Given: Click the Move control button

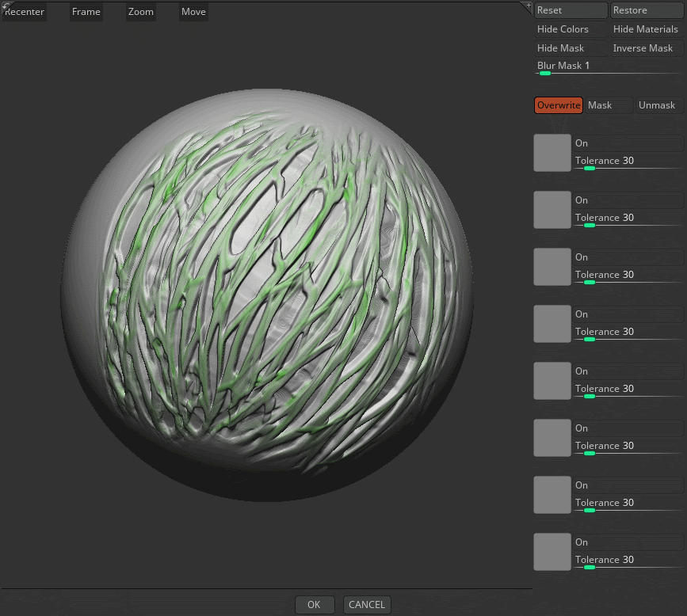Looking at the screenshot, I should click(193, 12).
